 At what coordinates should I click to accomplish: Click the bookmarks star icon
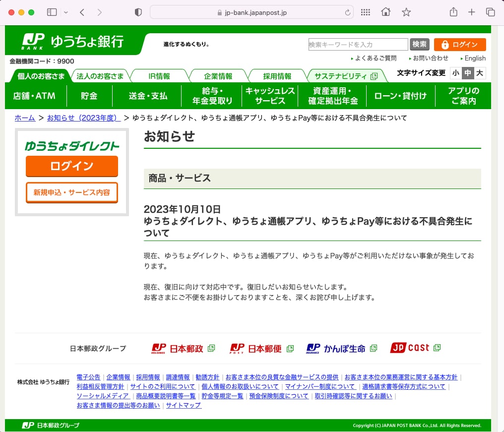406,12
